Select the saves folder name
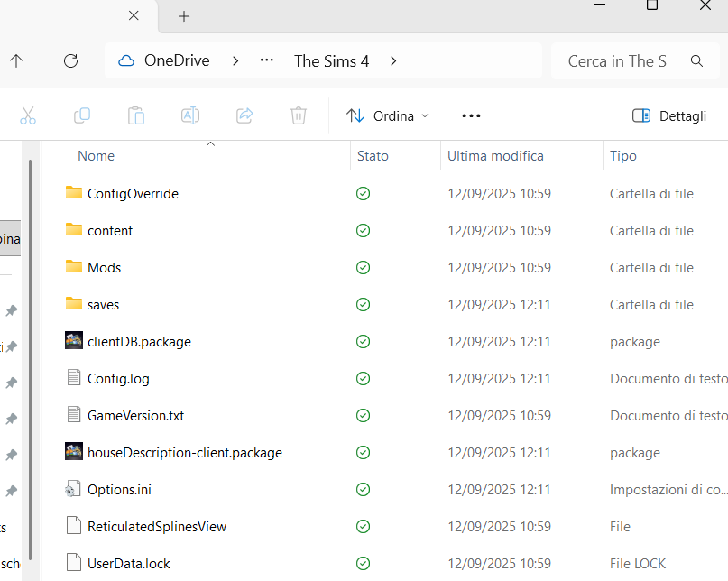 click(x=103, y=305)
